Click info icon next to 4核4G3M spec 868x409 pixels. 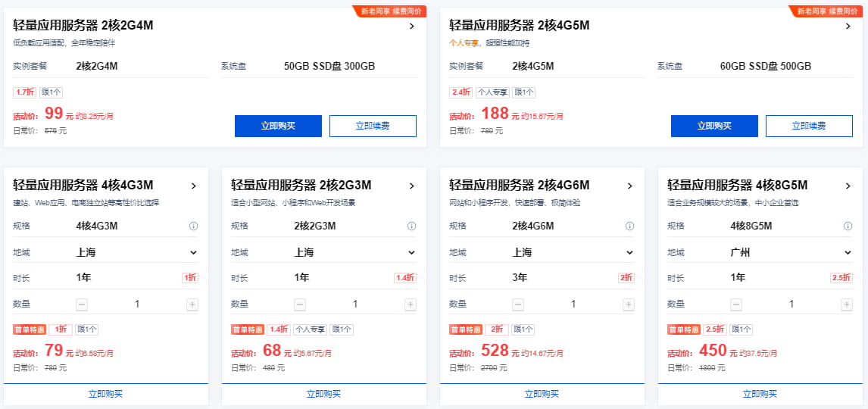[193, 226]
